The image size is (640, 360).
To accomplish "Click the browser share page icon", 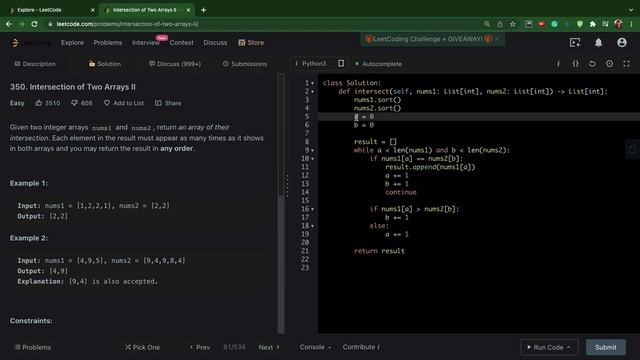I will [x=500, y=24].
